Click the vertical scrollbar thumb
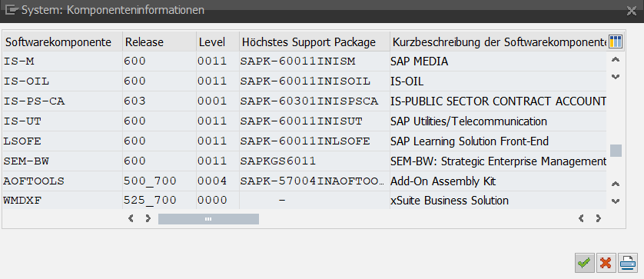 (x=616, y=151)
